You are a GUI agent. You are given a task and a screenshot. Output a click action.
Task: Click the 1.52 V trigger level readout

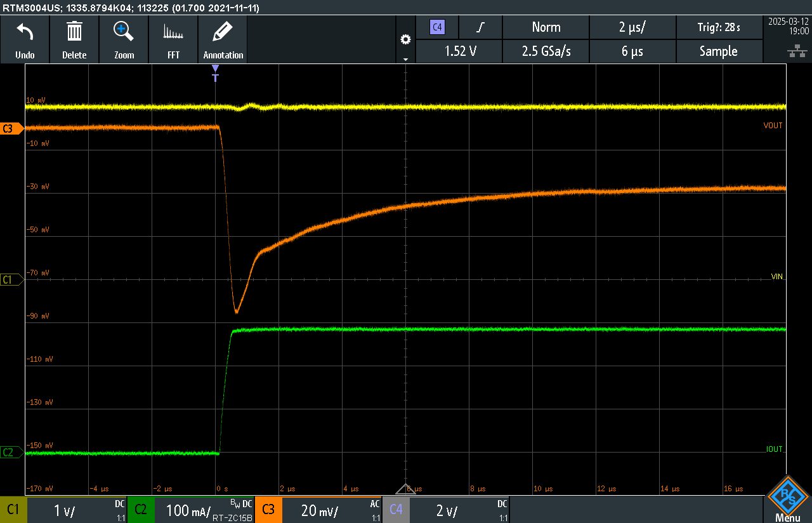click(x=459, y=51)
